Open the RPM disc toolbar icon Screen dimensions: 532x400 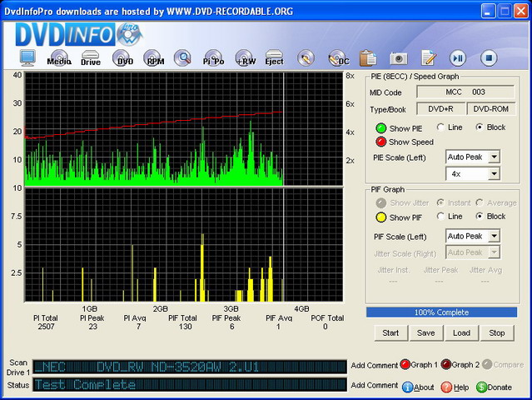tap(154, 58)
